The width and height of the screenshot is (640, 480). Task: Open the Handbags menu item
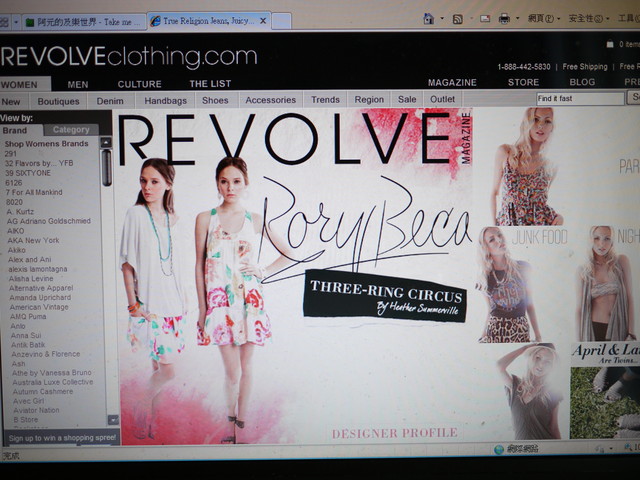165,100
